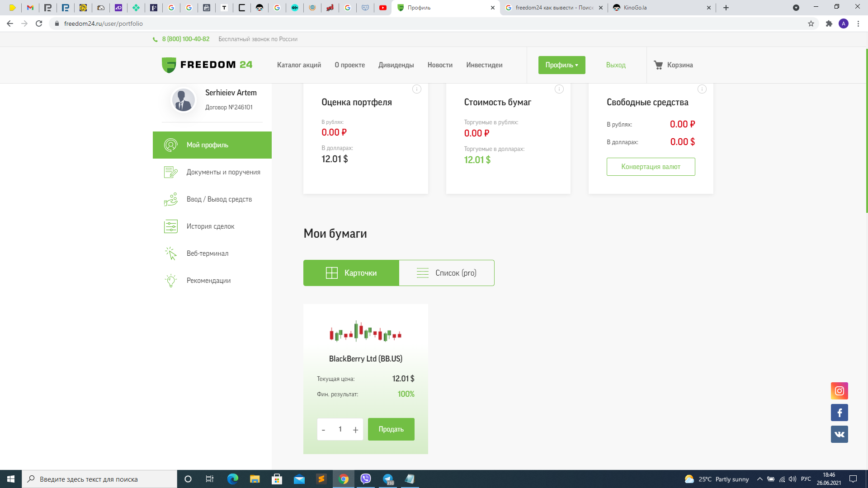
Task: Open the Новости page
Action: (x=440, y=65)
